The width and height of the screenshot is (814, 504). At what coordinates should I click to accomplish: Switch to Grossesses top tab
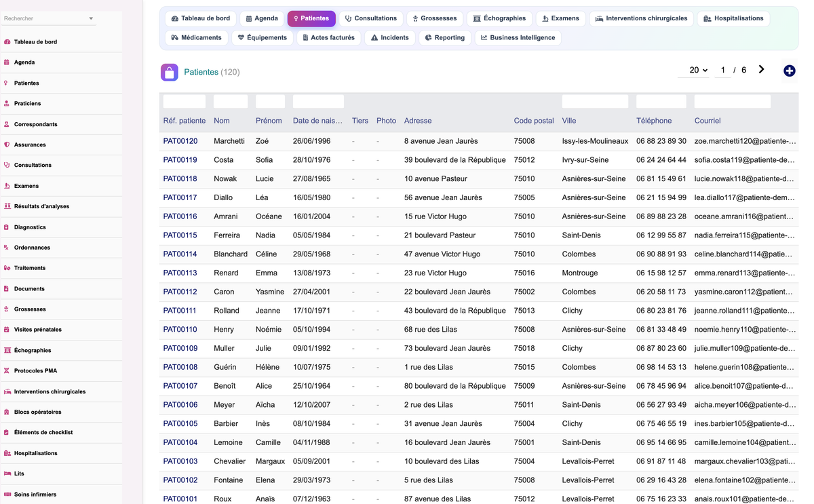pos(435,18)
